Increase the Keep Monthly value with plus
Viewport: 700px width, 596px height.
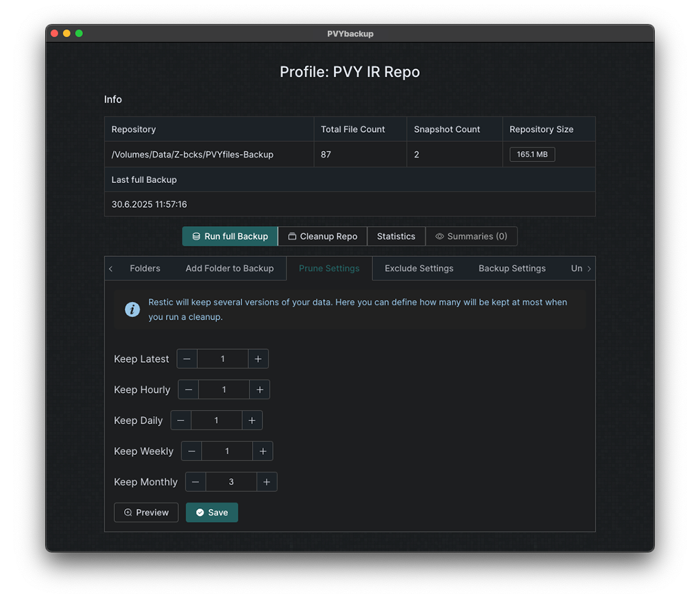pyautogui.click(x=267, y=482)
